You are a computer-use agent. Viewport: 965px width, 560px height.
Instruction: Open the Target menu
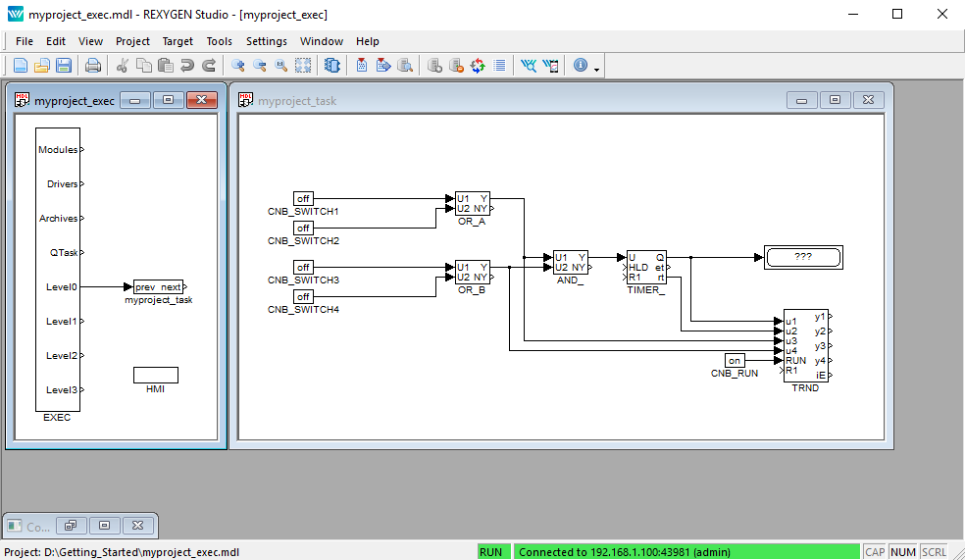[178, 41]
